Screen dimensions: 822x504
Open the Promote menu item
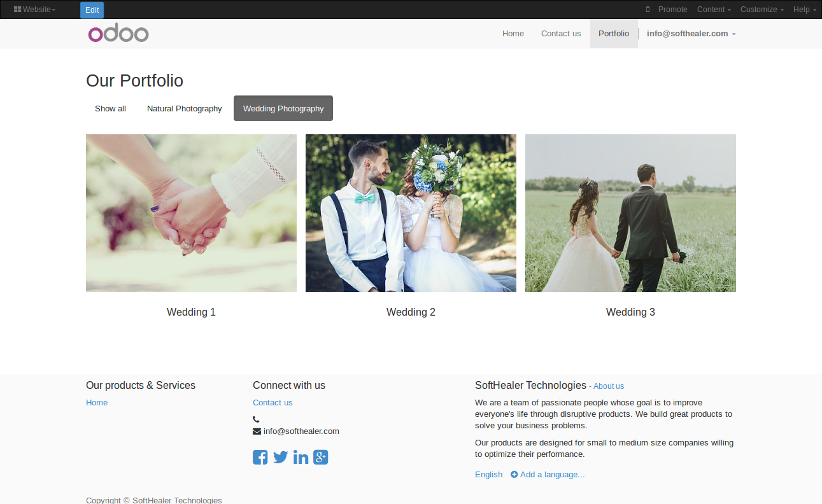(673, 10)
